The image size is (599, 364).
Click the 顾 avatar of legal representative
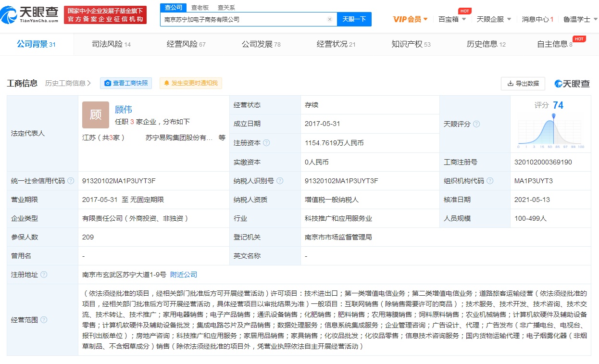click(96, 115)
